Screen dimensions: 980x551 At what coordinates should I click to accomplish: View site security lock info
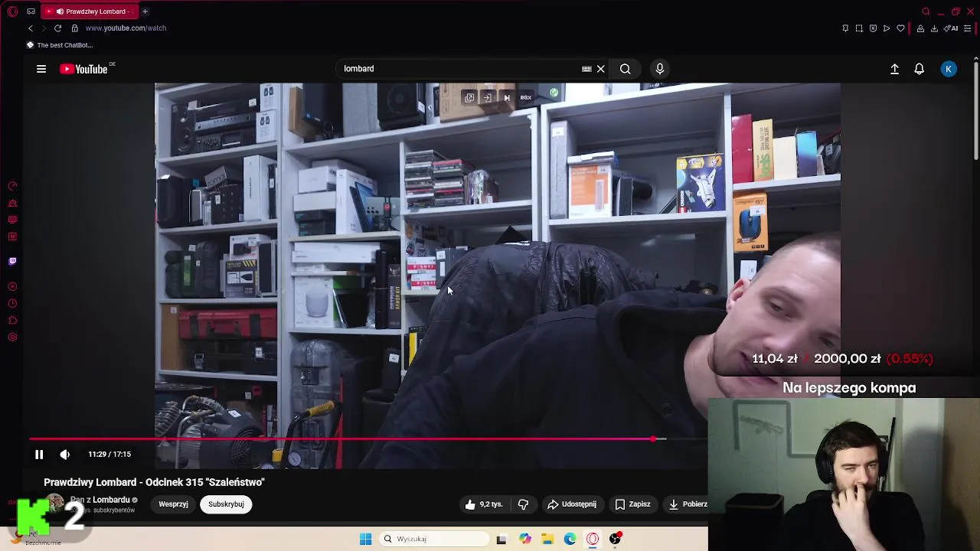click(x=74, y=28)
